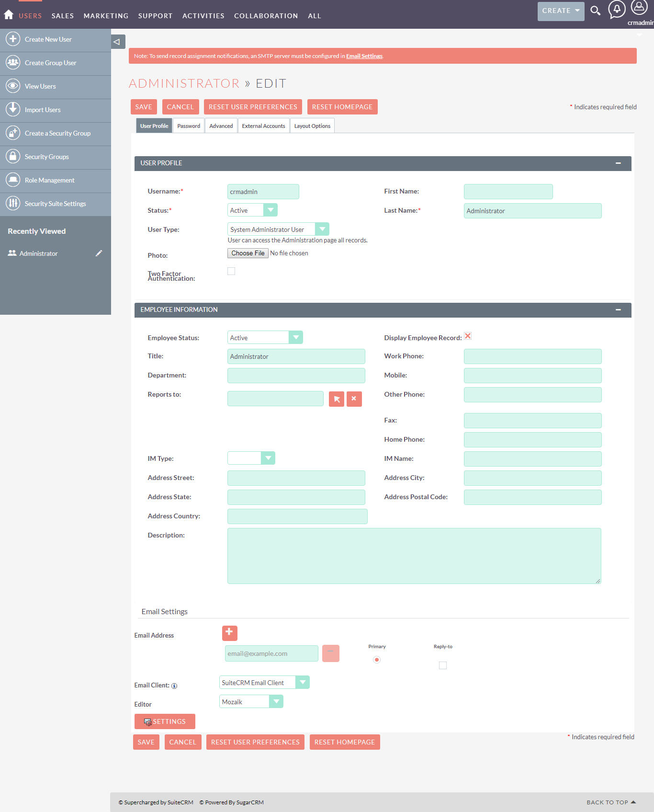Click the email SETTINGS button

(165, 721)
